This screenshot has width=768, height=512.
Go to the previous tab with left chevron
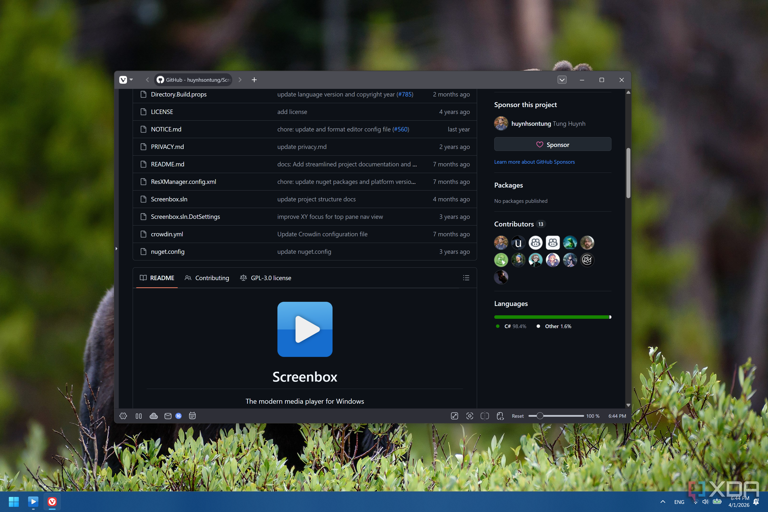coord(147,80)
